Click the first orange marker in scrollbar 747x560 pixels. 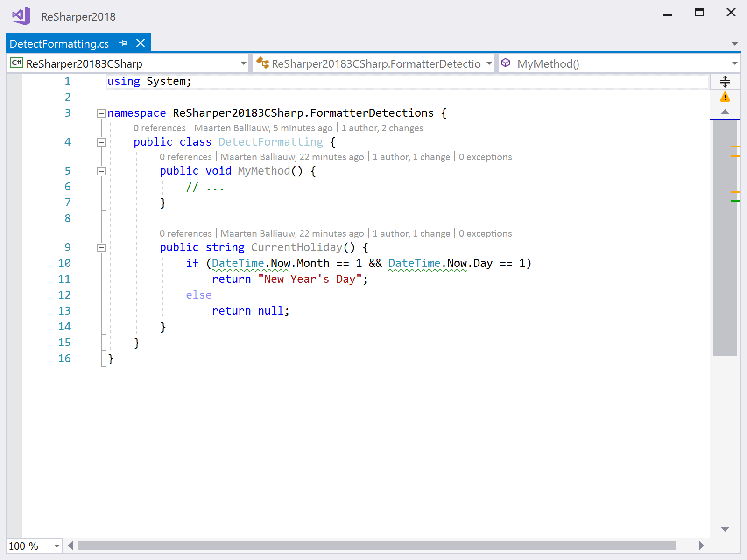click(x=736, y=147)
